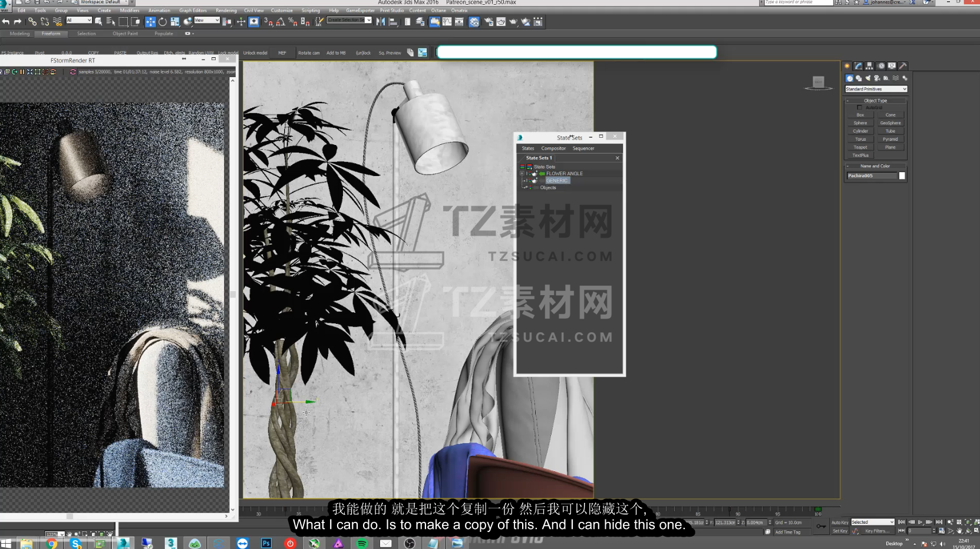Select the Helpers category icon
Screen dimensions: 980x549
click(886, 78)
